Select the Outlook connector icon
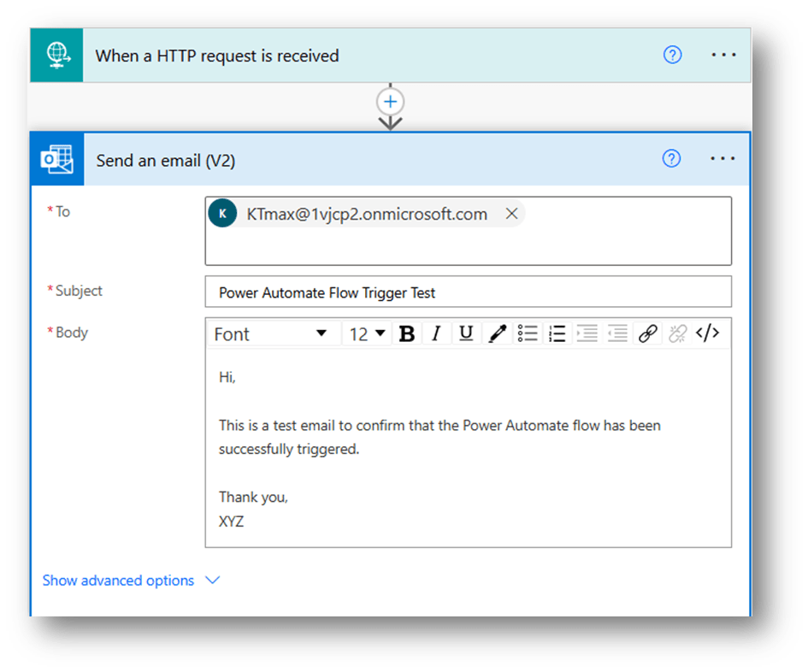The width and height of the screenshot is (808, 672). (x=56, y=159)
